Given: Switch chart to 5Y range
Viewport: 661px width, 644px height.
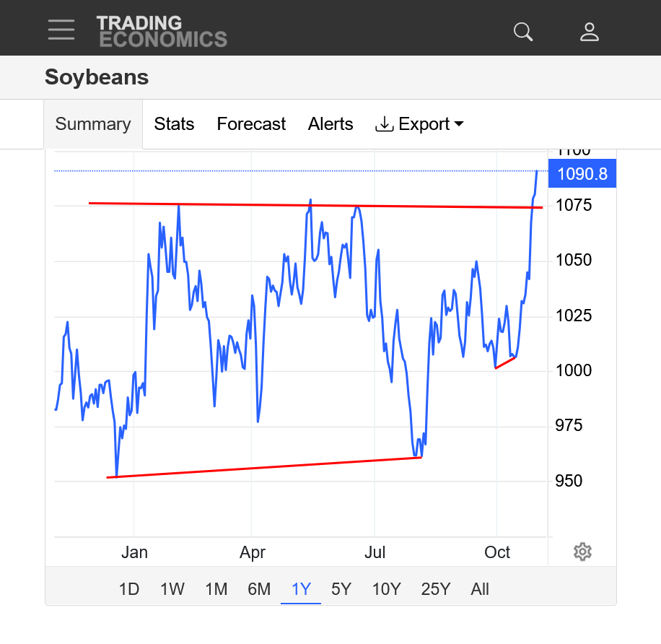Looking at the screenshot, I should pyautogui.click(x=341, y=589).
